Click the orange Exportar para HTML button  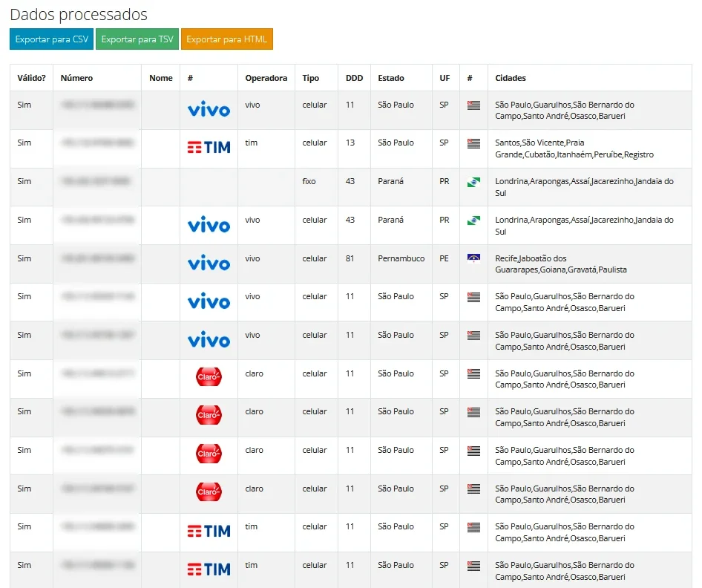226,39
